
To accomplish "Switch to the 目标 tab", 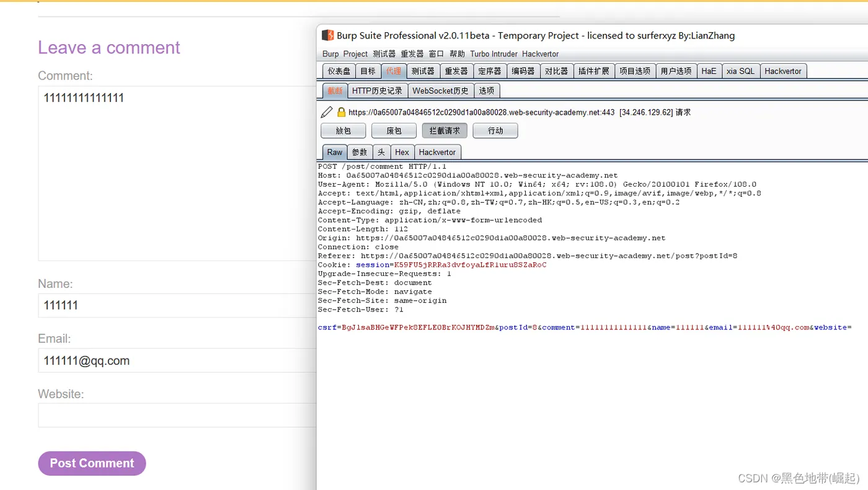I will (x=368, y=71).
